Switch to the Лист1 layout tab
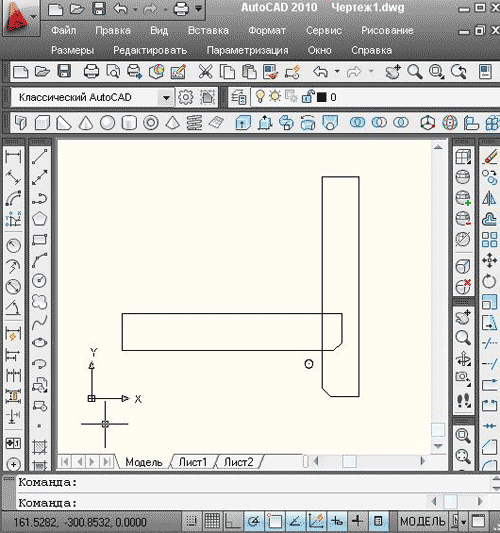Image resolution: width=500 pixels, height=533 pixels. point(193,462)
